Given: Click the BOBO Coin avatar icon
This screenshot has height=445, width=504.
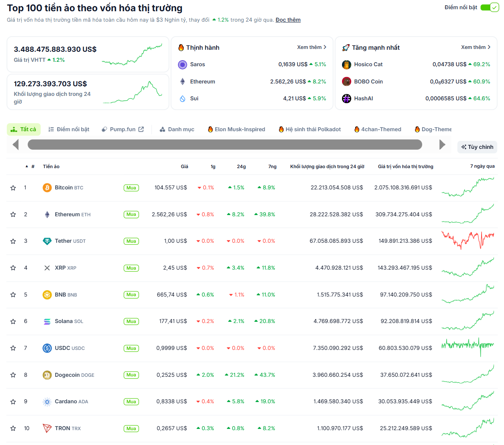Looking at the screenshot, I should [346, 81].
